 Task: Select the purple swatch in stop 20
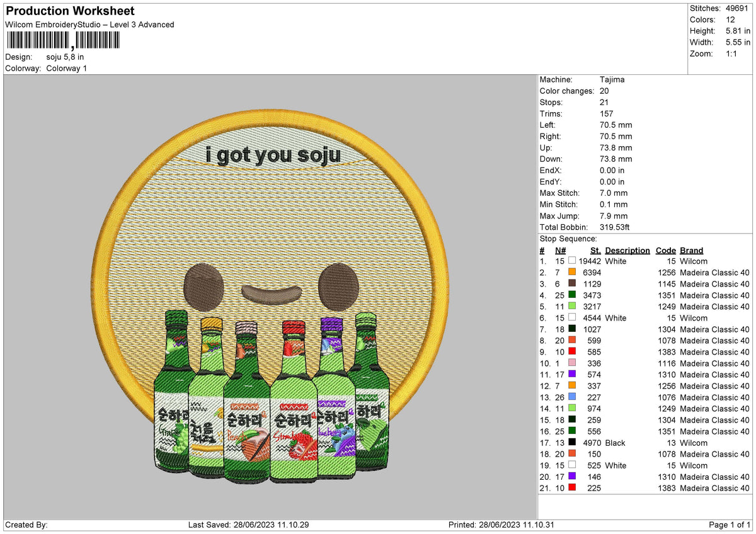[572, 476]
